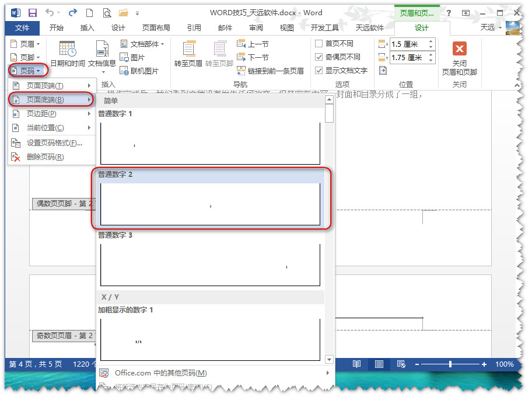Click the zoom slider in status bar
Viewport: 532px width, 400px height.
[x=450, y=364]
